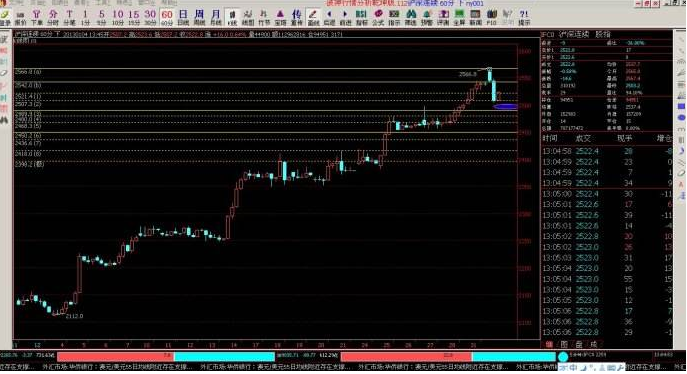Go back with the 后退 arrow
This screenshot has height=374, width=687.
click(x=329, y=18)
